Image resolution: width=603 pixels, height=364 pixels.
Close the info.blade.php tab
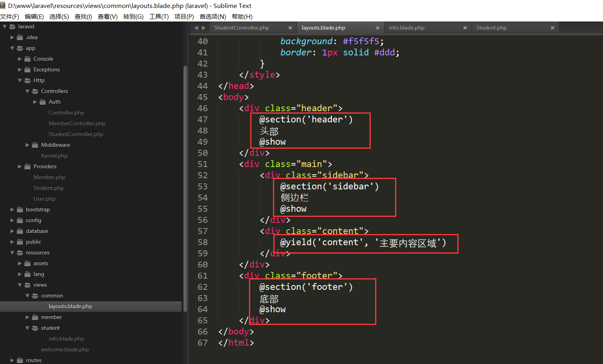(x=465, y=28)
